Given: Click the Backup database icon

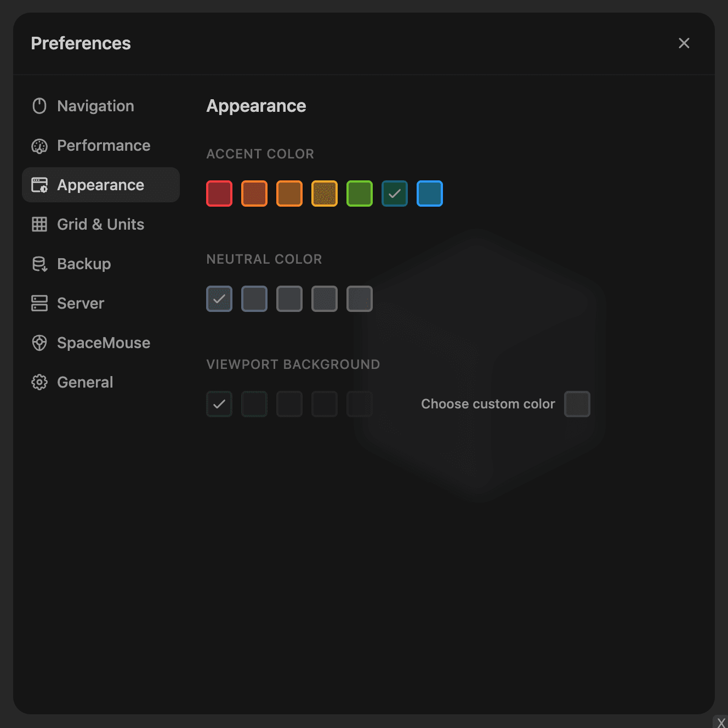Looking at the screenshot, I should [39, 264].
